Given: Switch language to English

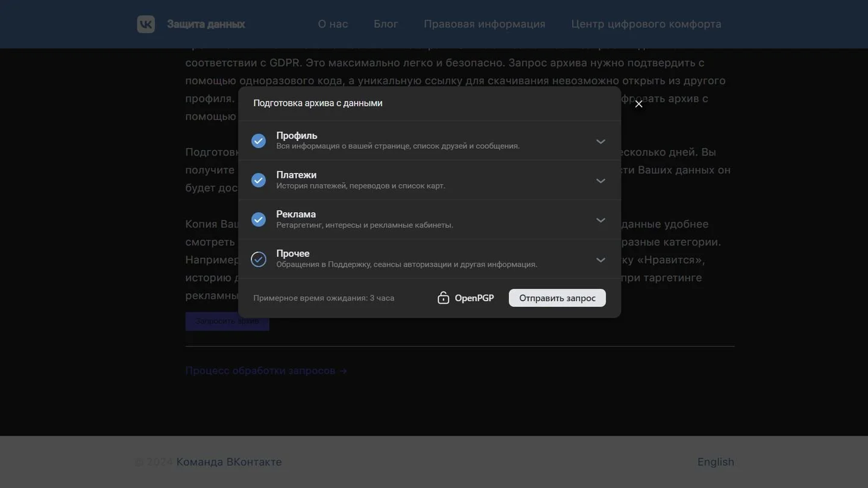Looking at the screenshot, I should click(x=715, y=462).
